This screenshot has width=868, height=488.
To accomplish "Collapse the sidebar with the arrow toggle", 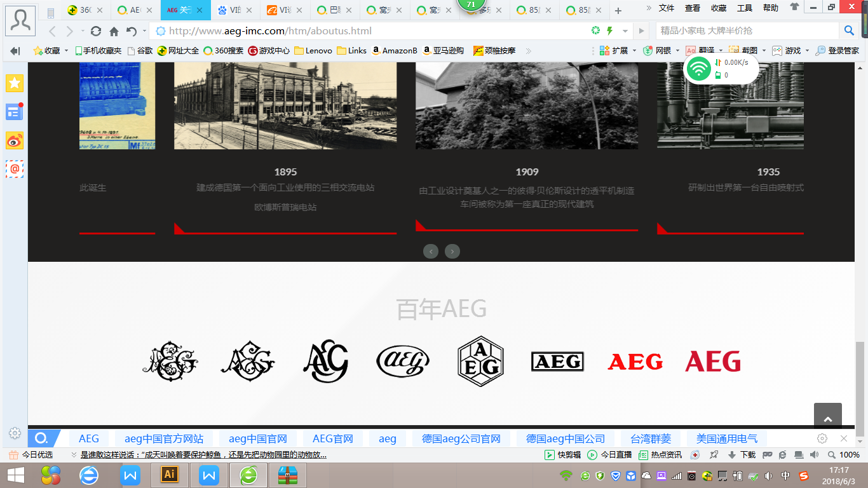I will (x=15, y=51).
